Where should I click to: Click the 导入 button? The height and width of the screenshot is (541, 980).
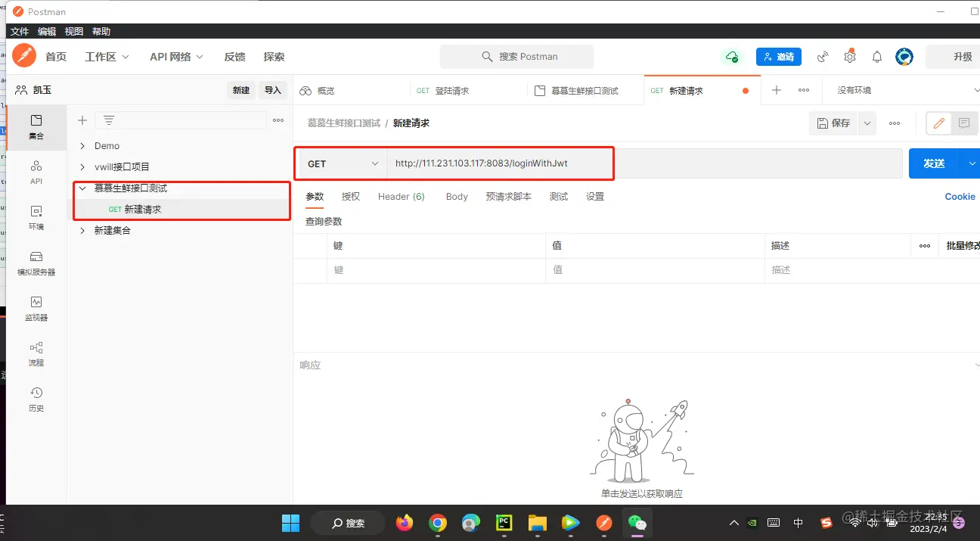coord(273,90)
